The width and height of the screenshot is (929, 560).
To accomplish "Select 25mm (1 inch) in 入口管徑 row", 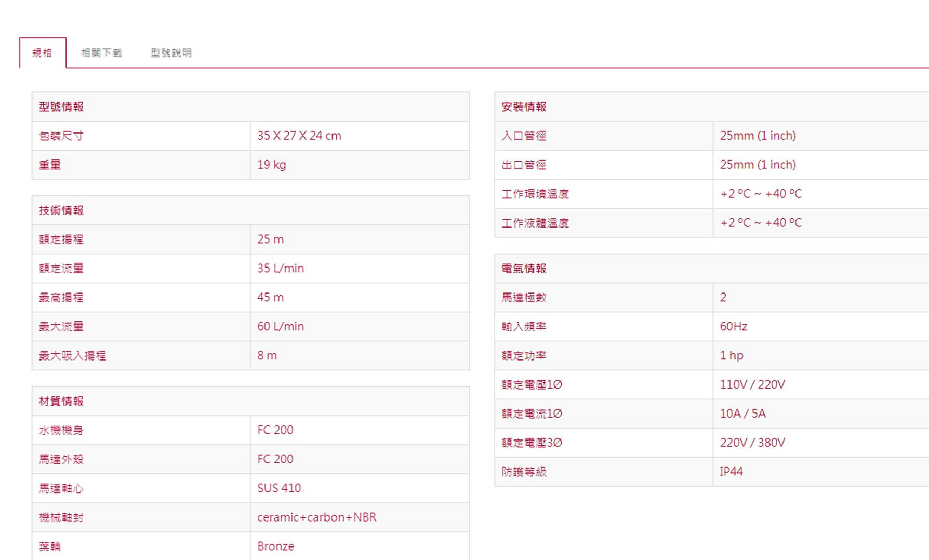I will click(x=758, y=136).
